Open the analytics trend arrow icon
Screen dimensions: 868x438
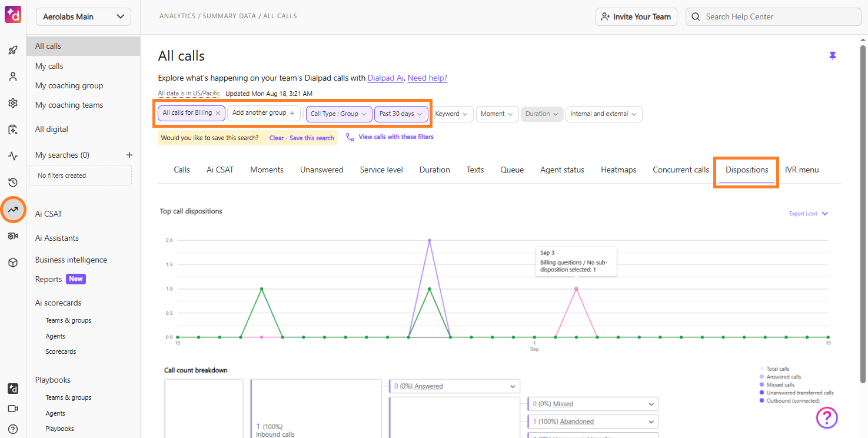tap(13, 210)
